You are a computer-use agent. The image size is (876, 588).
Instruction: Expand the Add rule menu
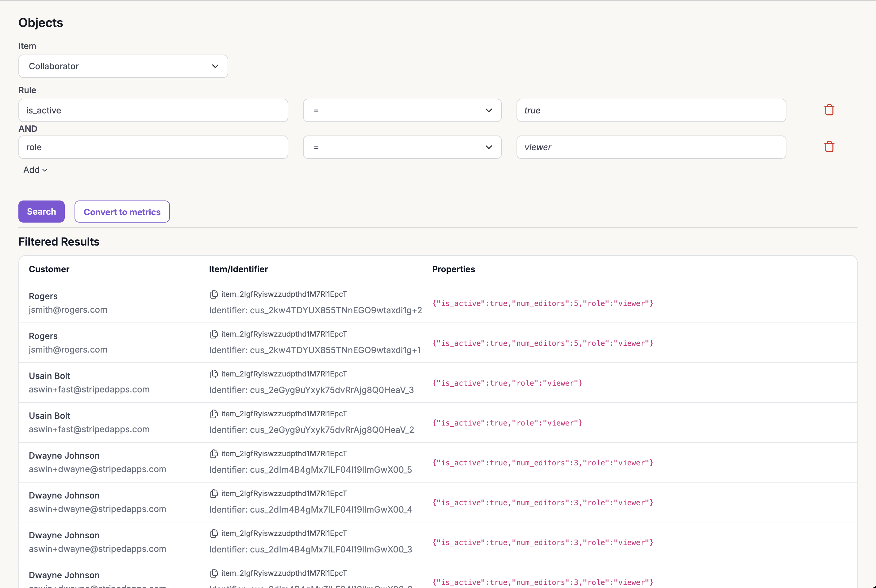(x=35, y=170)
